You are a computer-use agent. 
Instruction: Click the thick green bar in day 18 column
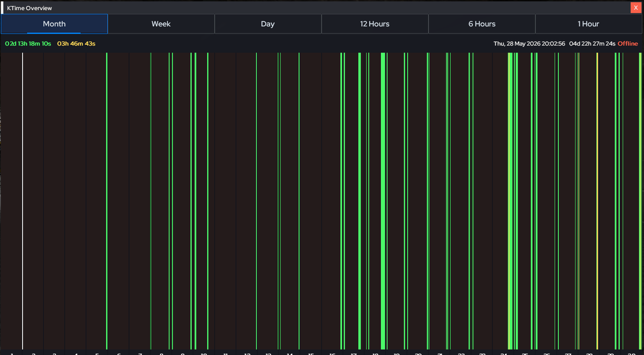[383, 201]
